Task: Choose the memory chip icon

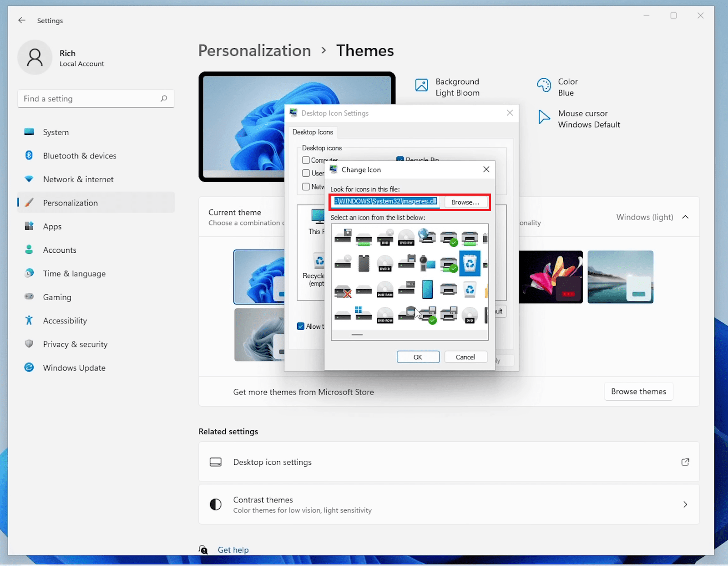Action: coord(364,263)
